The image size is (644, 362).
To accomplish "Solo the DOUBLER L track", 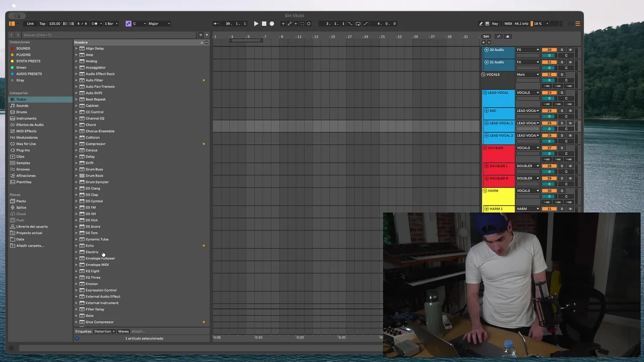I will [x=562, y=166].
